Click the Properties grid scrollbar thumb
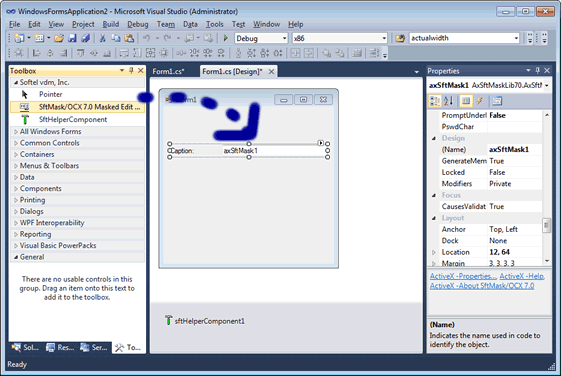Screen dimensions: 561x376 (546, 225)
